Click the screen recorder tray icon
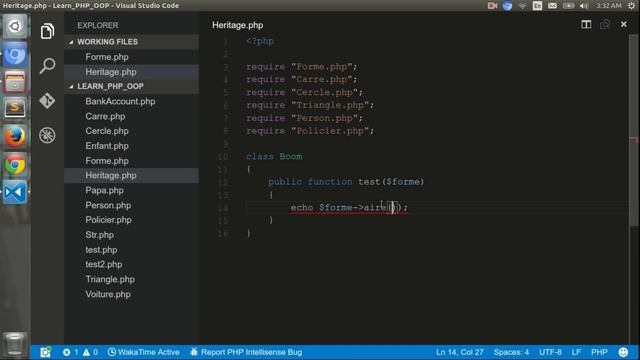This screenshot has width=640, height=360. pyautogui.click(x=492, y=6)
